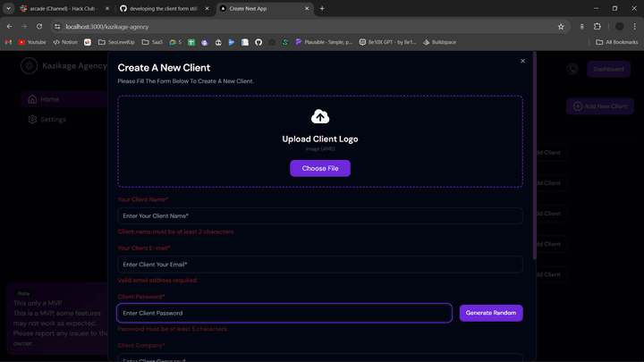Click the Your Client Name label

(x=142, y=199)
